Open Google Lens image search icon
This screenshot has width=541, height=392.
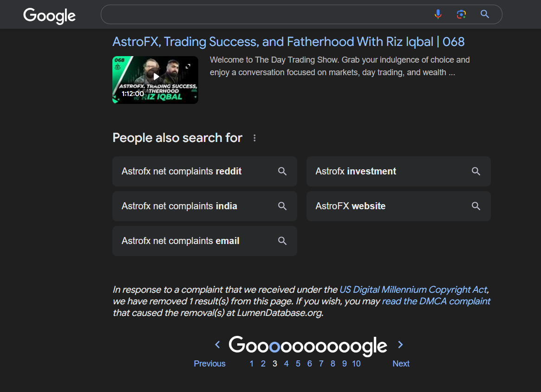pyautogui.click(x=461, y=14)
